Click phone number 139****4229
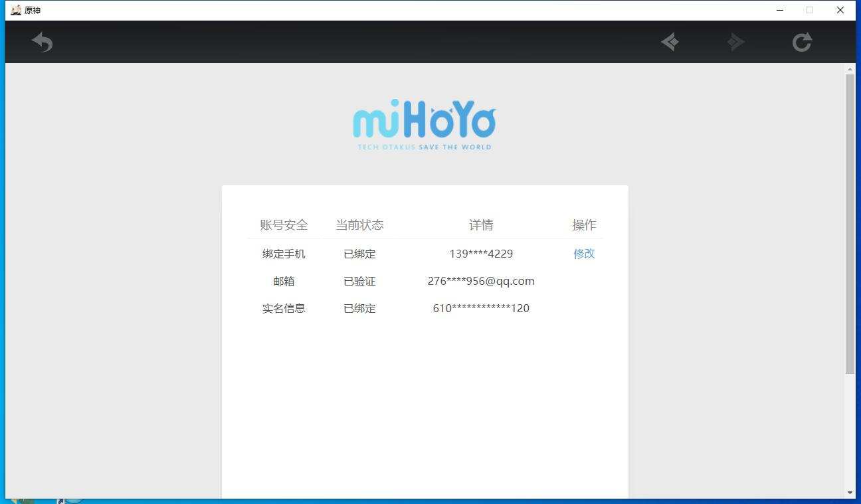The width and height of the screenshot is (861, 504). (x=481, y=254)
